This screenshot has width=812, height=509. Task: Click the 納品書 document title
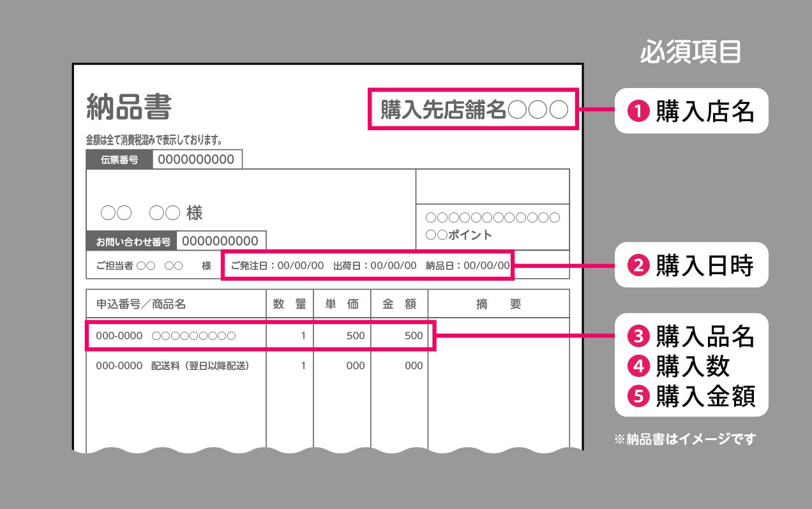click(129, 107)
